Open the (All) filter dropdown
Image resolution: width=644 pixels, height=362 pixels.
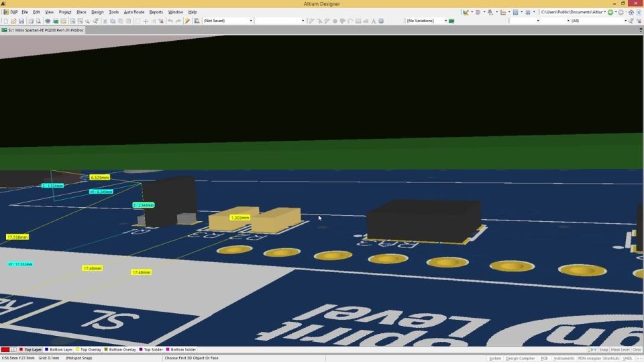(625, 21)
